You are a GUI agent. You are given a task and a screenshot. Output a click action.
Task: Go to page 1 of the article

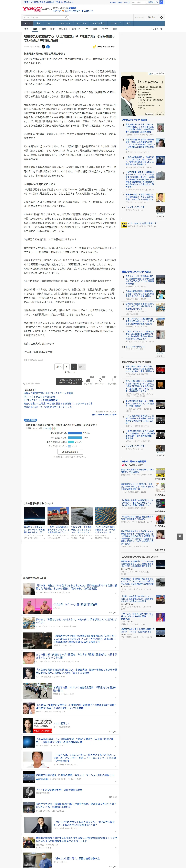(x=66, y=367)
